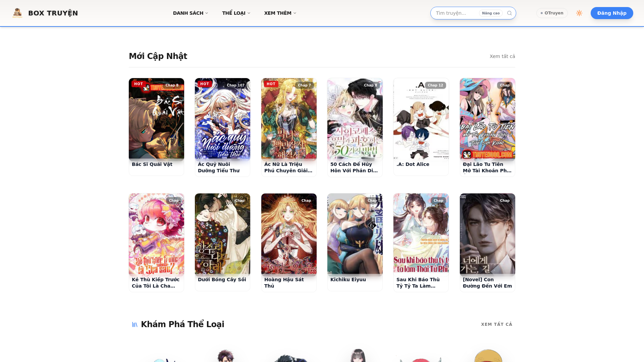This screenshot has width=644, height=362.
Task: Open the Ác Nữ Là Triệu Phú cover
Action: pyautogui.click(x=289, y=120)
